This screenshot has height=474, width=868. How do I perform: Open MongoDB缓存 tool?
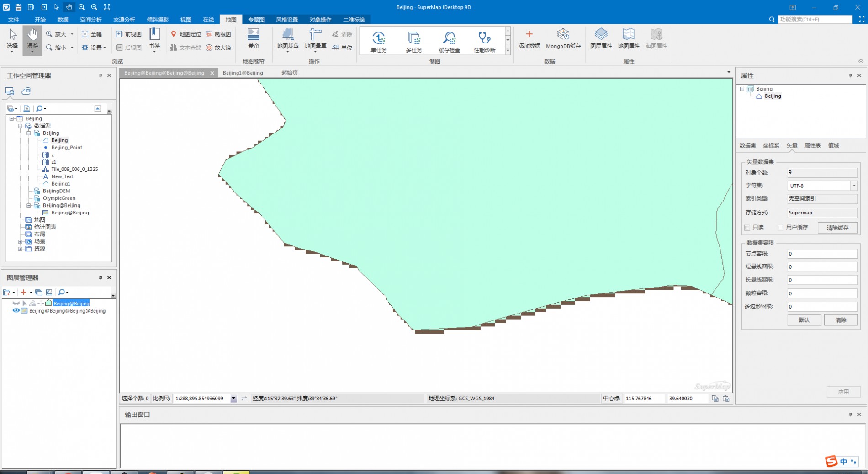click(x=563, y=39)
